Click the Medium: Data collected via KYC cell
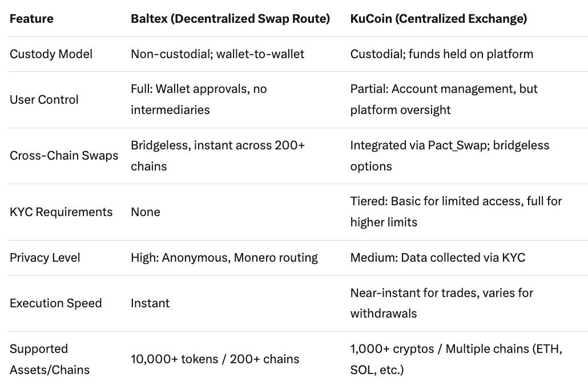The width and height of the screenshot is (588, 390). 437,258
